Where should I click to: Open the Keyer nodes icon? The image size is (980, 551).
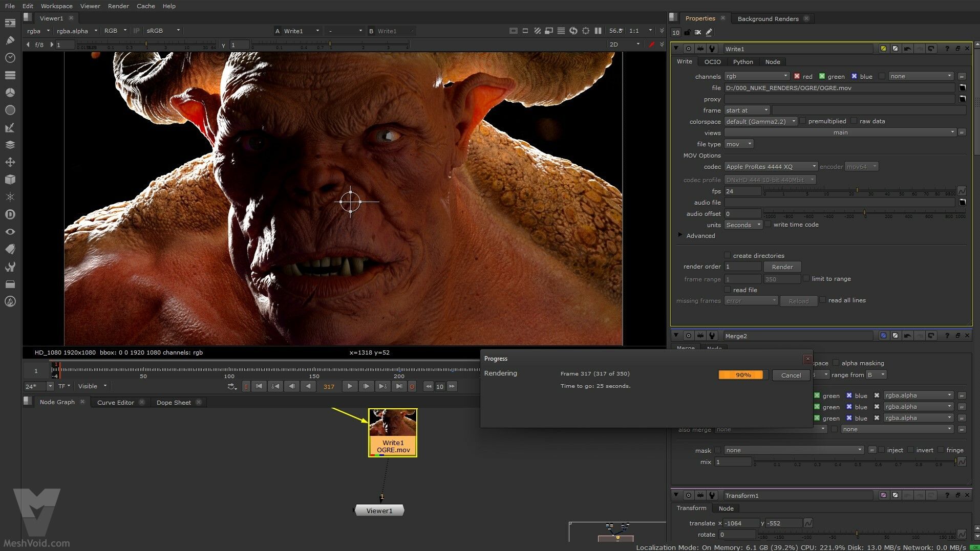pos(10,127)
